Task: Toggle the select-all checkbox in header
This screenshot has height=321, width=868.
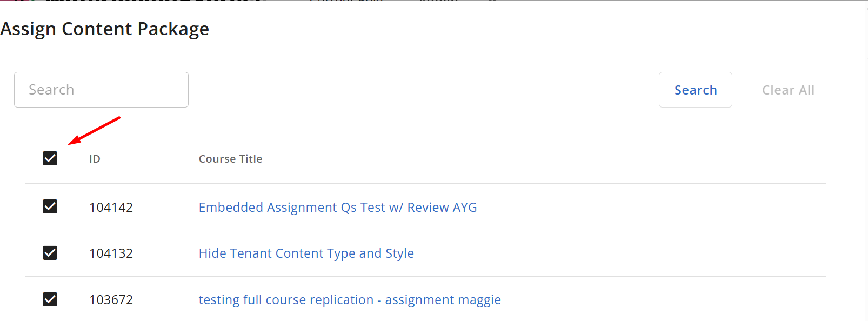Action: (x=50, y=158)
